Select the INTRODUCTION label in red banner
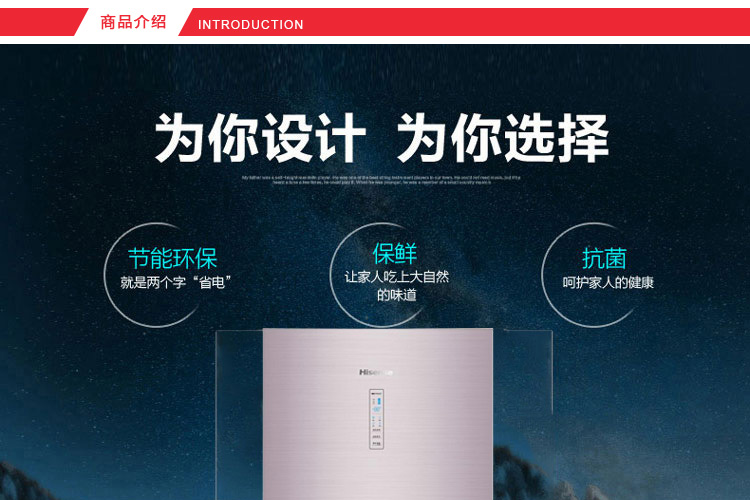Viewport: 750px width, 500px height. 251,25
